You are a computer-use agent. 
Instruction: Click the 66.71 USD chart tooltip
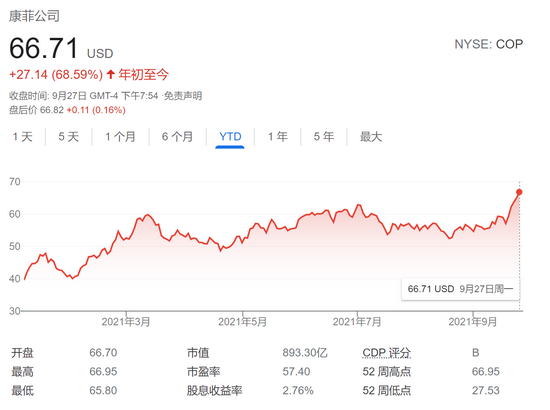[460, 289]
